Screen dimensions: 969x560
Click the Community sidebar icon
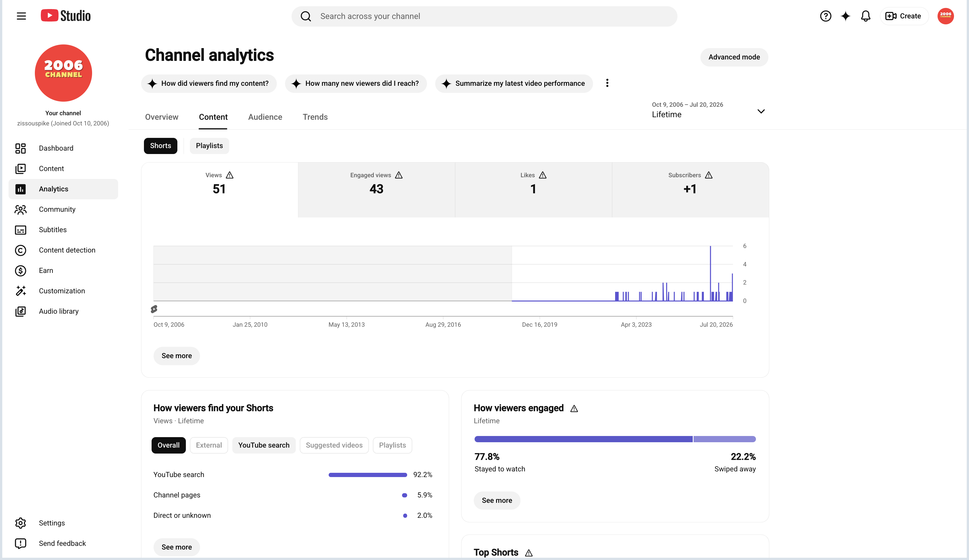pyautogui.click(x=20, y=210)
